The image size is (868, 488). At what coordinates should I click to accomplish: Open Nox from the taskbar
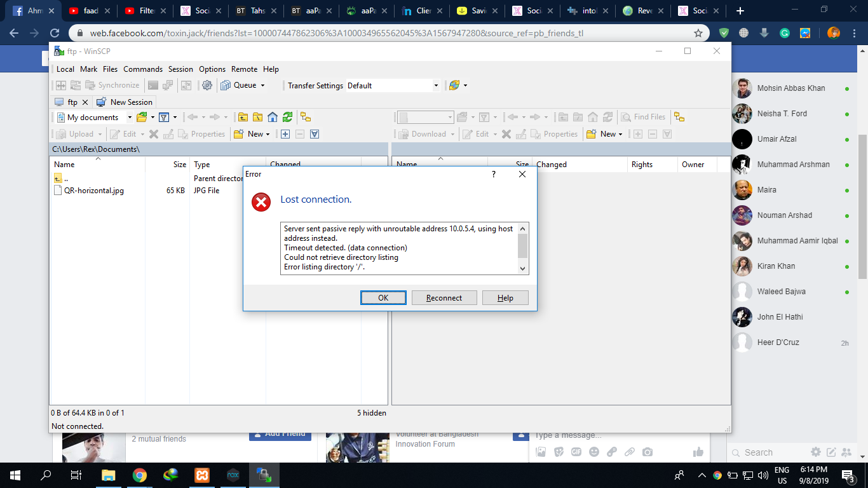tap(233, 475)
